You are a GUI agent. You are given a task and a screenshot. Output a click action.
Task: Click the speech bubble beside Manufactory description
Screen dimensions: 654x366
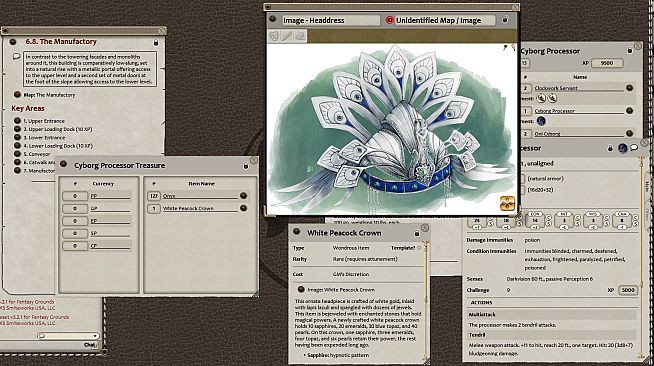click(17, 56)
